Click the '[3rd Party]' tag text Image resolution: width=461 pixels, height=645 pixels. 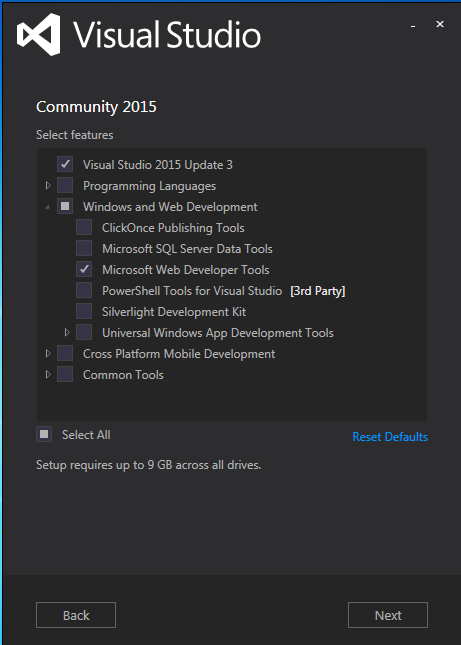[x=317, y=291]
